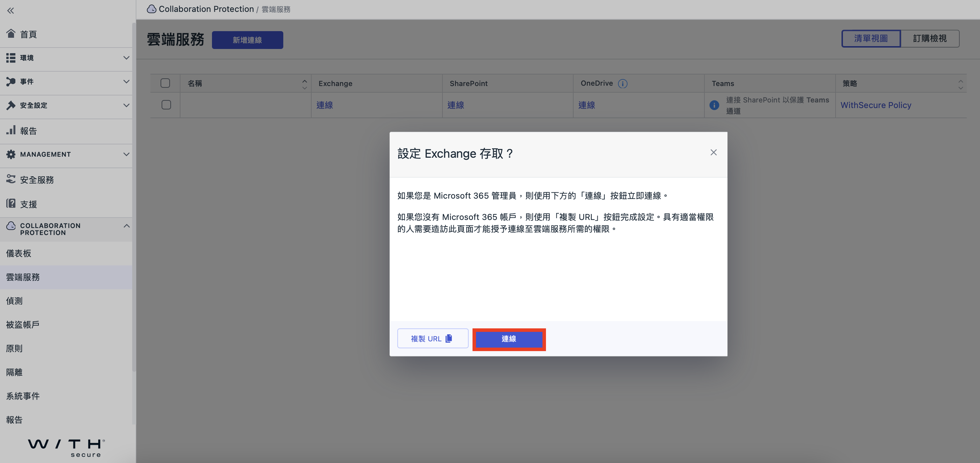Open the bottom 報告 item in the sidebar
This screenshot has width=980, height=463.
coord(66,420)
